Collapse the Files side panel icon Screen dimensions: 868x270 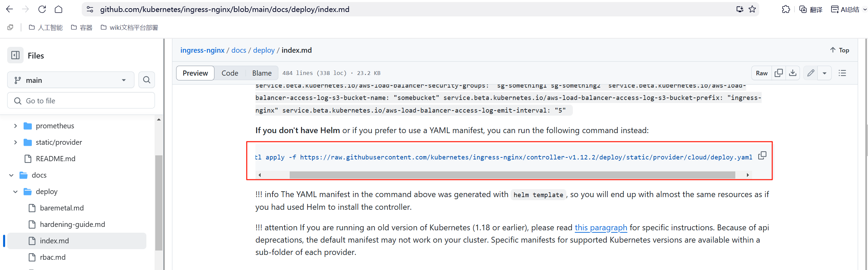[15, 55]
